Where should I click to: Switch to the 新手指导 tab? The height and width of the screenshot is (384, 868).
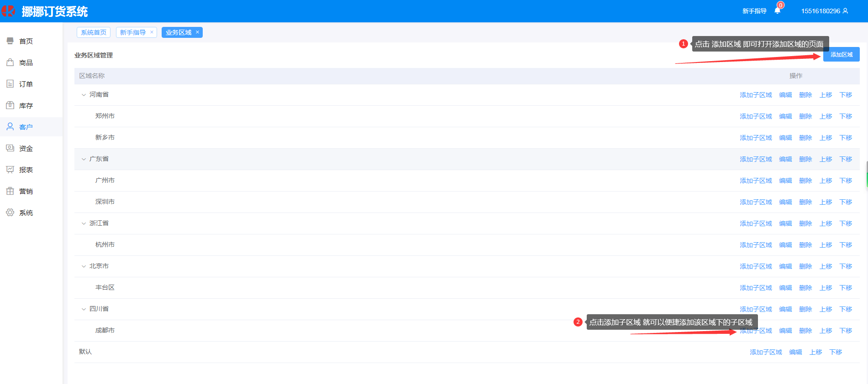pos(133,32)
